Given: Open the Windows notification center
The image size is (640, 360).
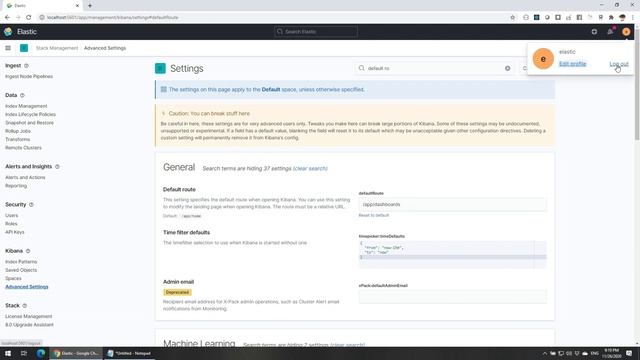Looking at the screenshot, I should point(629,353).
